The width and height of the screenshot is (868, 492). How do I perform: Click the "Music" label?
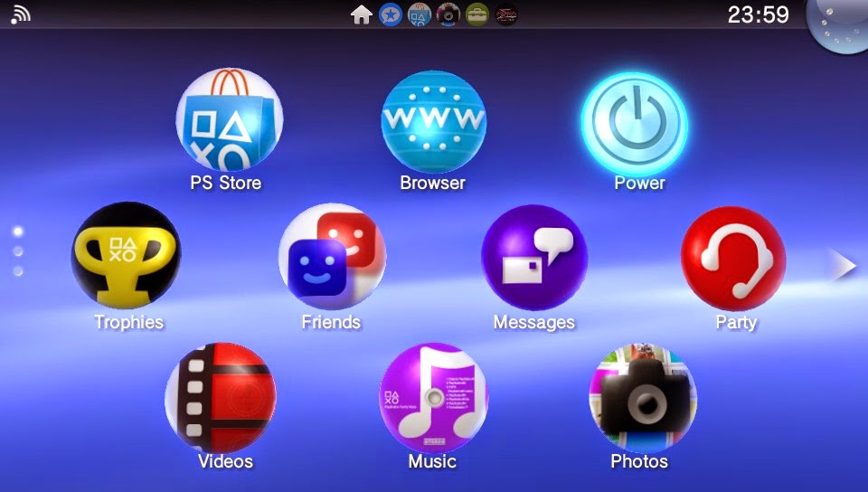pyautogui.click(x=432, y=461)
